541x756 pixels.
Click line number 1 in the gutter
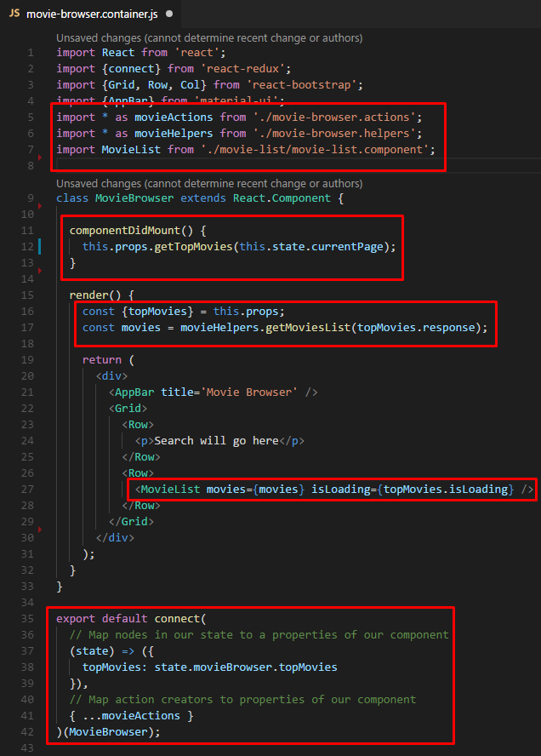[x=31, y=53]
